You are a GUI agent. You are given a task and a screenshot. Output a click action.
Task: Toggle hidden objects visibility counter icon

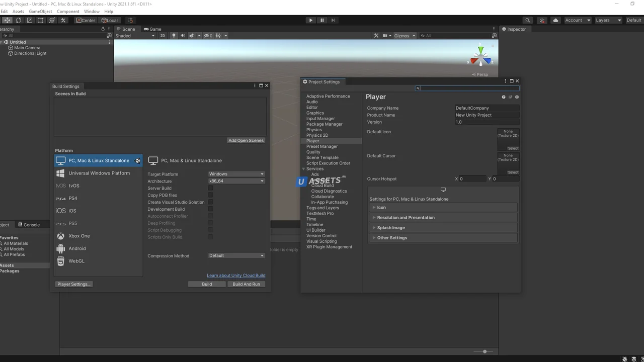208,36
